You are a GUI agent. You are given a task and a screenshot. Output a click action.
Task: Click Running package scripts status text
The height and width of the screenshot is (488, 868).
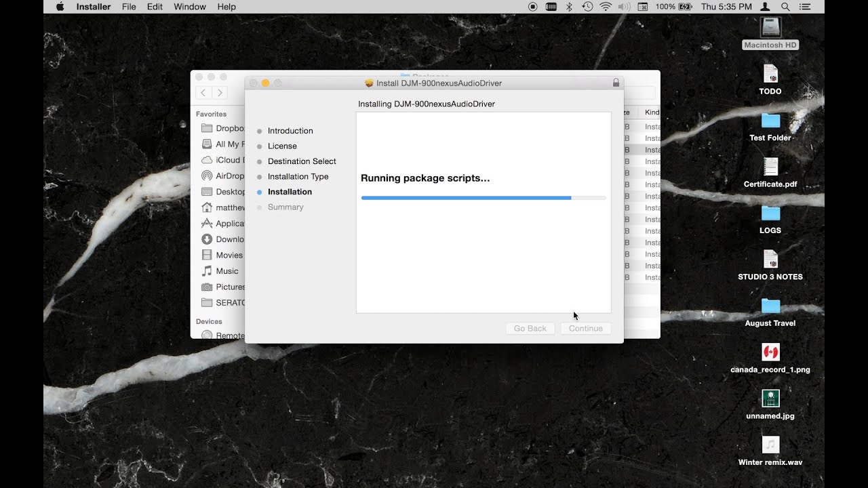tap(425, 178)
